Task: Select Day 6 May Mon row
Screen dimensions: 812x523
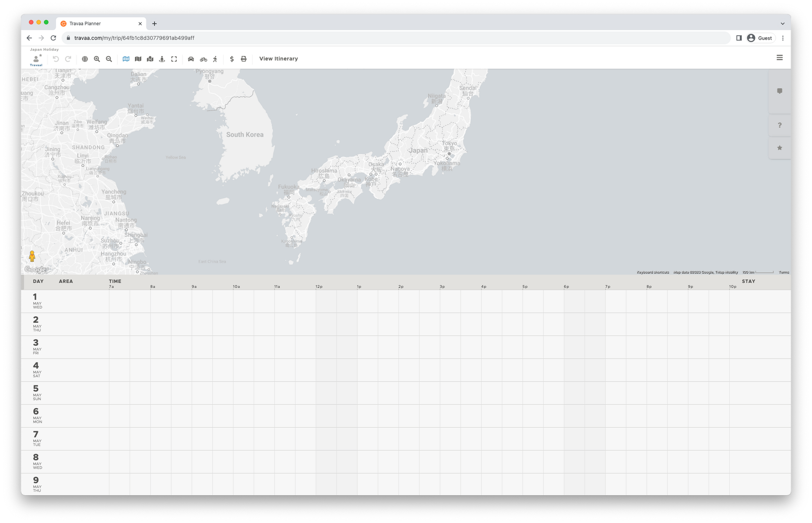Action: [x=406, y=416]
